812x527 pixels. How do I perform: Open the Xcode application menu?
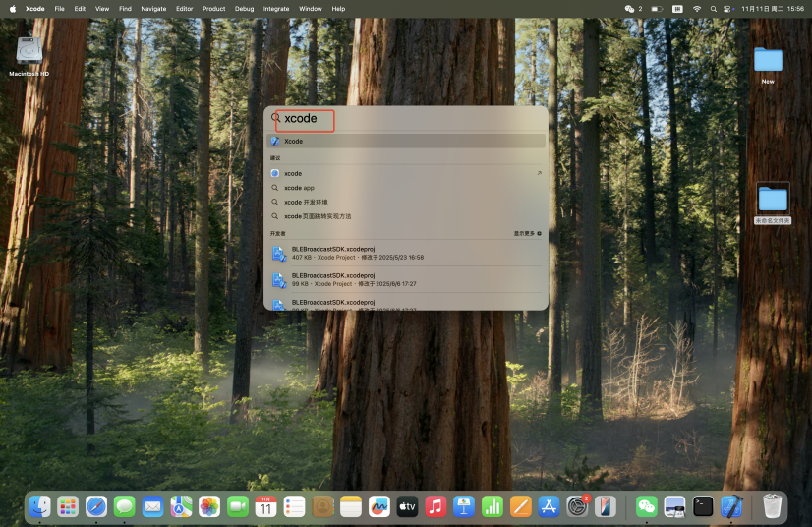[x=35, y=9]
